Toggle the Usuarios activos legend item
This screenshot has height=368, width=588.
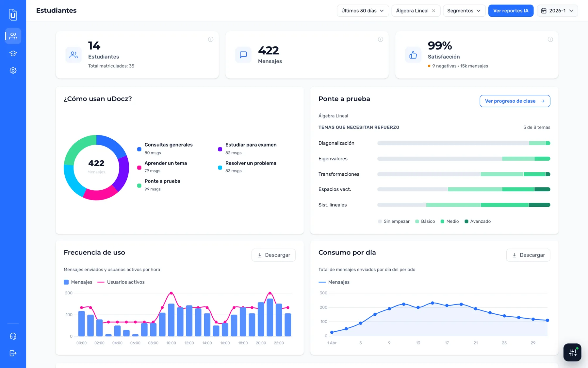(121, 282)
